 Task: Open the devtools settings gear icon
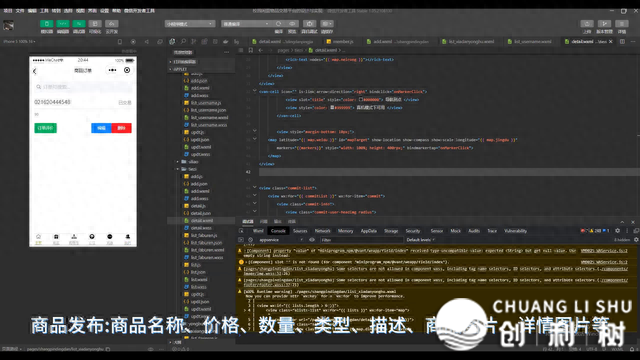pos(618,231)
